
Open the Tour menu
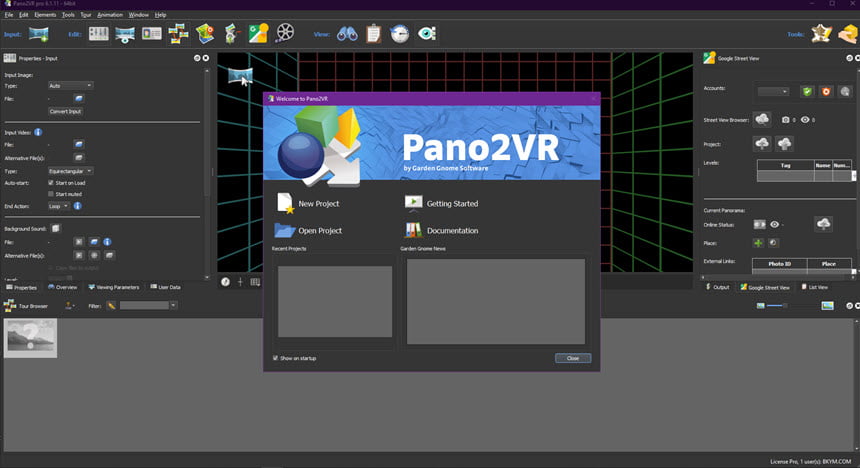click(x=86, y=15)
